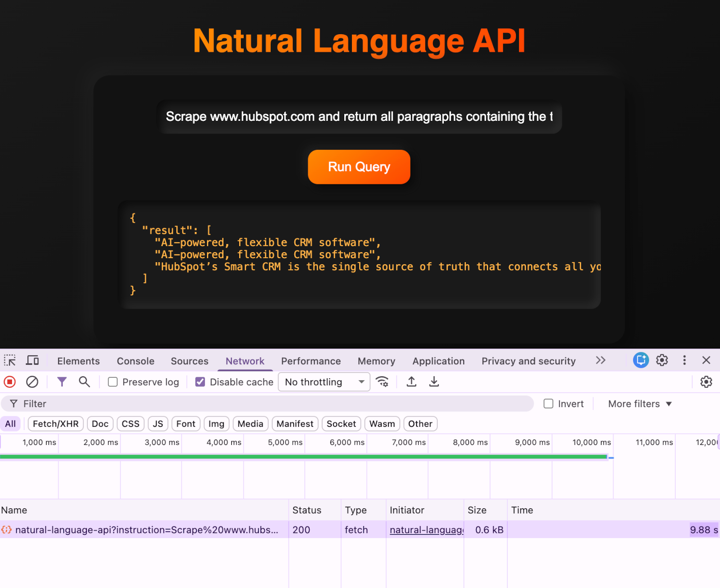Screen dimensions: 720x588
Task: Enable Preserve log
Action: 112,382
